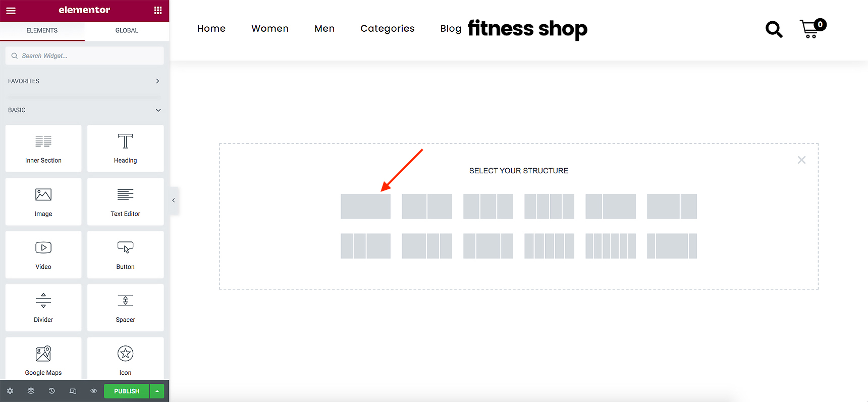Open the Navigator layers icon
Image resolution: width=868 pixels, height=402 pixels.
(x=31, y=391)
